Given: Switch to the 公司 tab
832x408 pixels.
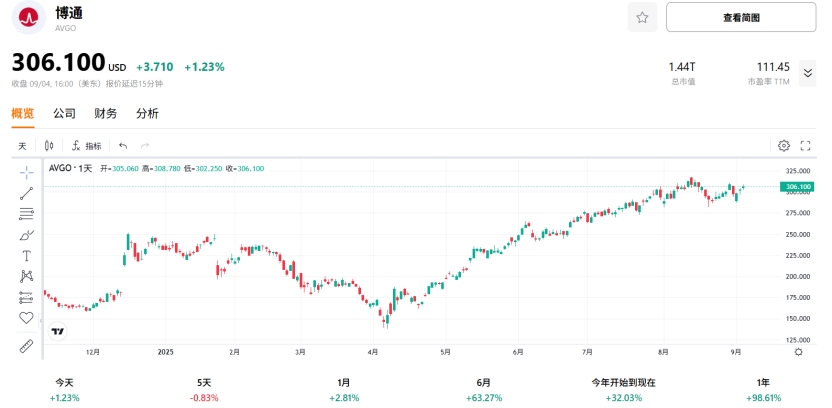Looking at the screenshot, I should click(64, 114).
